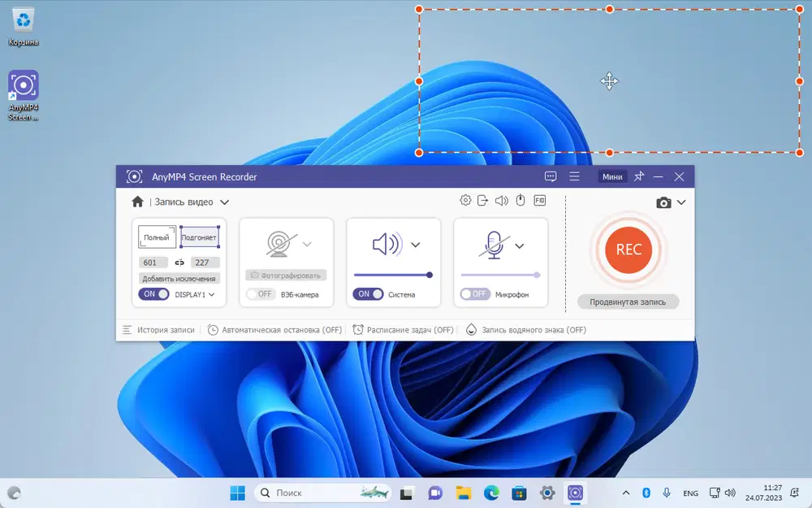
Task: Expand the screenshot camera dropdown arrow
Action: (681, 202)
